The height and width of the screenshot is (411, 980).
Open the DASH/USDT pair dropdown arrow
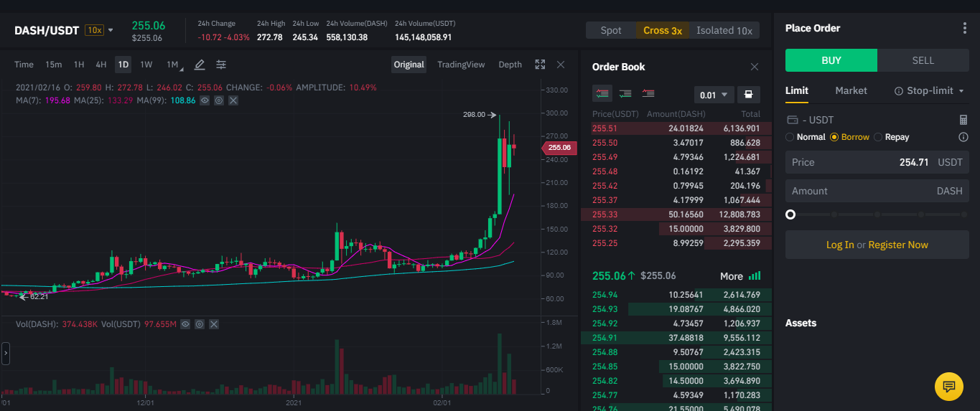click(x=111, y=30)
